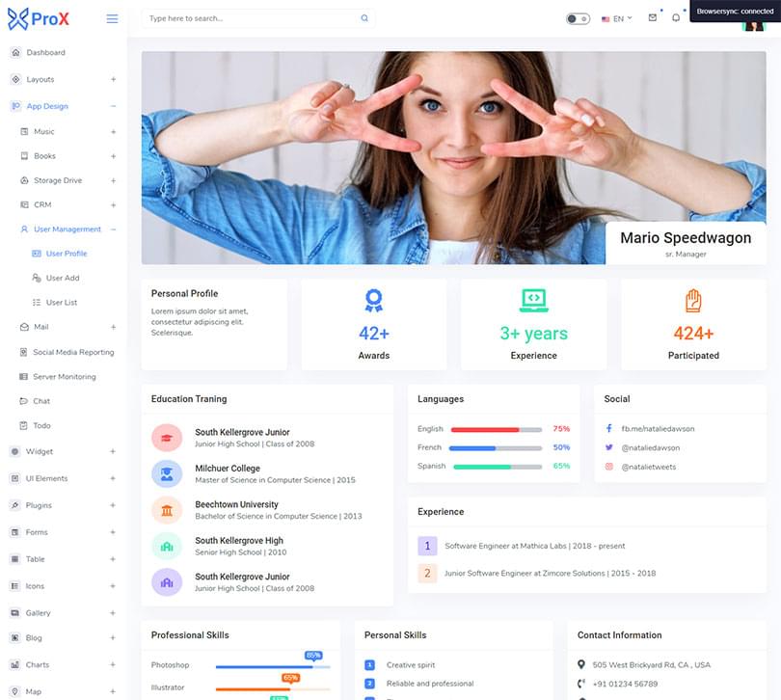
Task: Click the Facebook icon in the Social card
Action: (609, 428)
